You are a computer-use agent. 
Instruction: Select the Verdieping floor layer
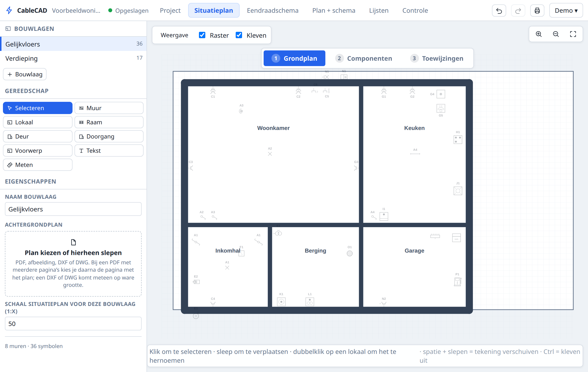pos(73,58)
